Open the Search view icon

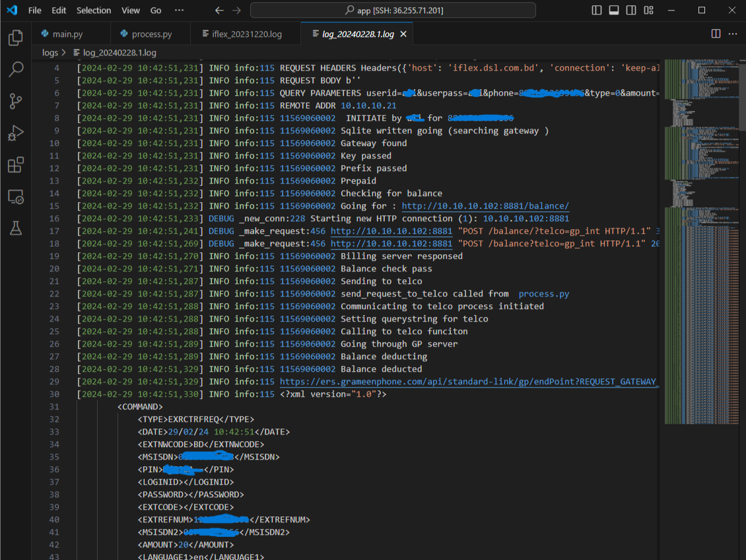click(15, 69)
